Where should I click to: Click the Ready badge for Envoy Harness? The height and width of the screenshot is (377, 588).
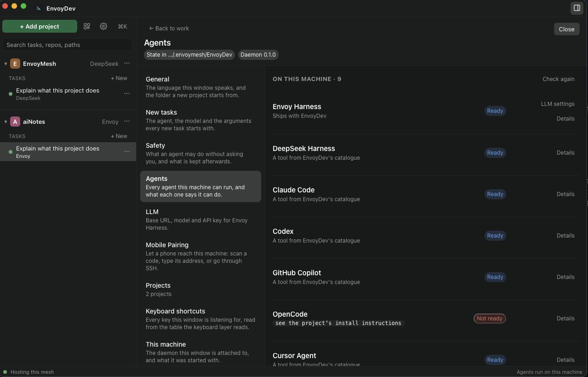point(495,111)
